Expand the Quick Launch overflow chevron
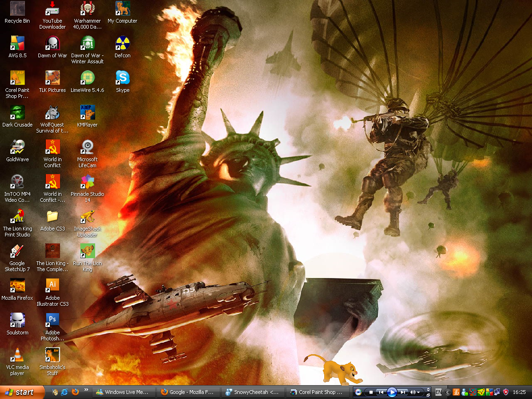 [x=86, y=390]
